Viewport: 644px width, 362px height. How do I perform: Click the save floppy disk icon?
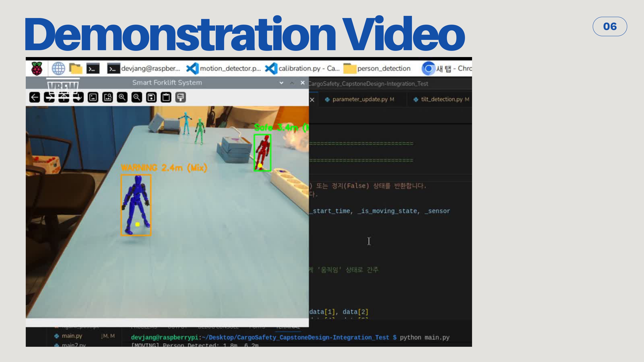[x=151, y=97]
